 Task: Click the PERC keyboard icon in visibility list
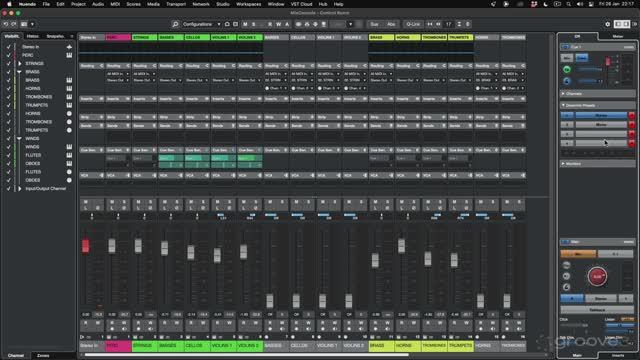pos(69,55)
